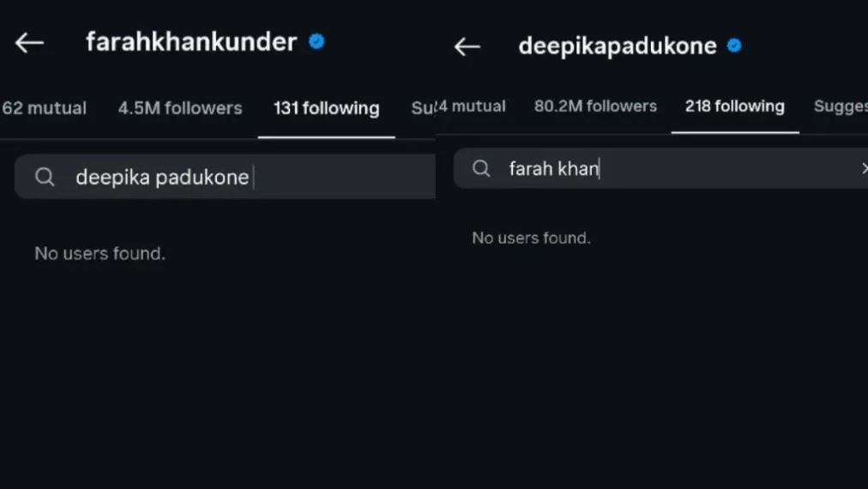Go back from farahkhankunder profile
The height and width of the screenshot is (489, 868).
pyautogui.click(x=29, y=43)
